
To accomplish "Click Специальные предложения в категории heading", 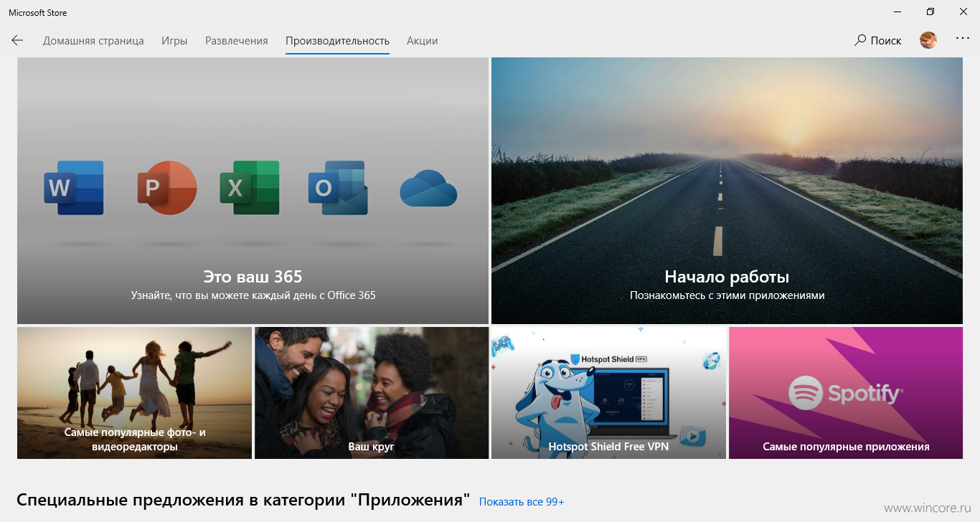I will pos(243,500).
